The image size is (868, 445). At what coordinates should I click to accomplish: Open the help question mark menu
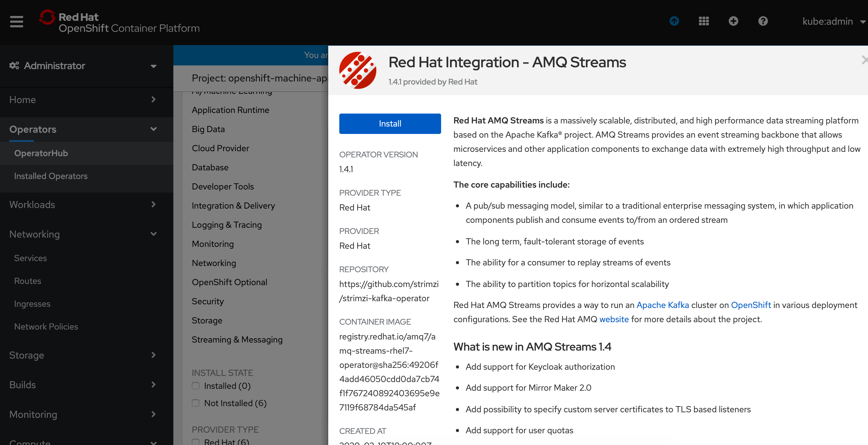tap(763, 21)
